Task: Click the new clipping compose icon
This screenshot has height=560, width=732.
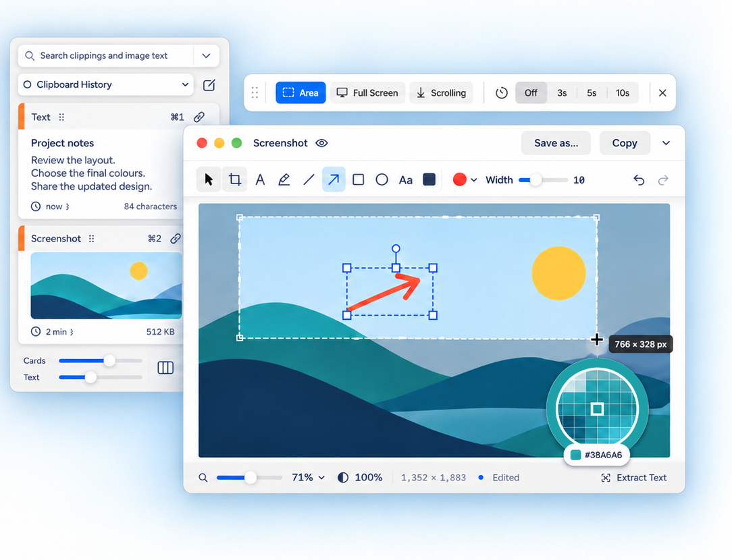Action: pos(209,85)
